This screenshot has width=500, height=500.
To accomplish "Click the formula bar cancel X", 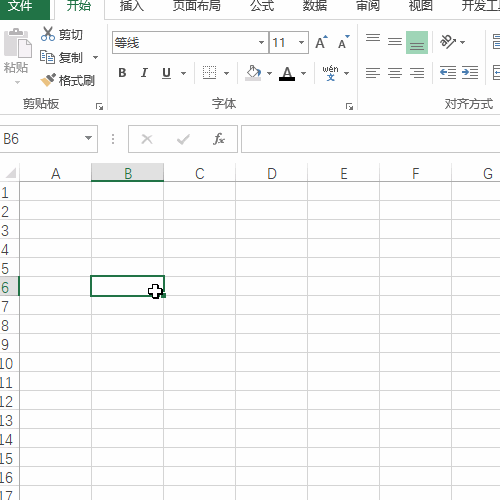I will [147, 139].
